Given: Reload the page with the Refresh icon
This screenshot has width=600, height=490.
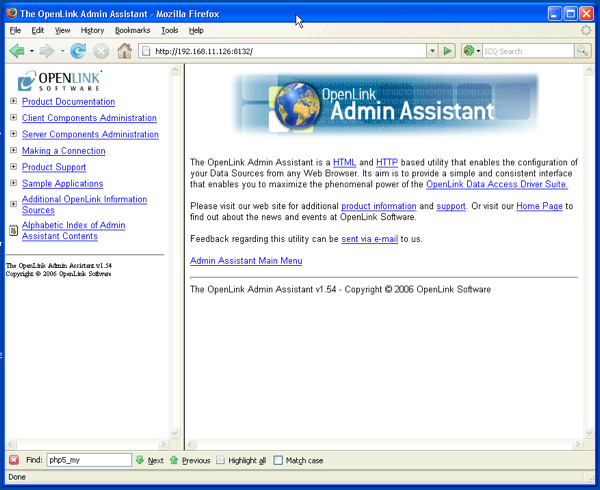Looking at the screenshot, I should click(x=78, y=51).
